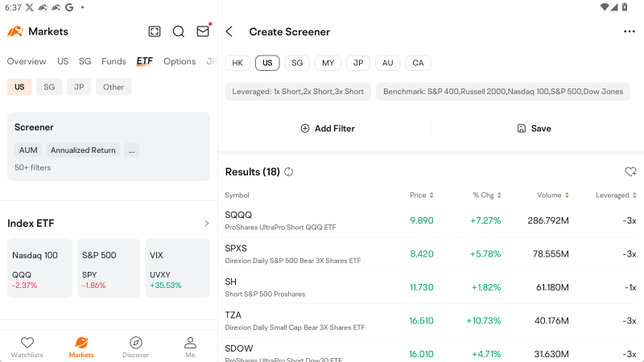Viewport: 644px width, 362px height.
Task: Open the SH Short S&P 500 Proshares row
Action: coord(431,287)
